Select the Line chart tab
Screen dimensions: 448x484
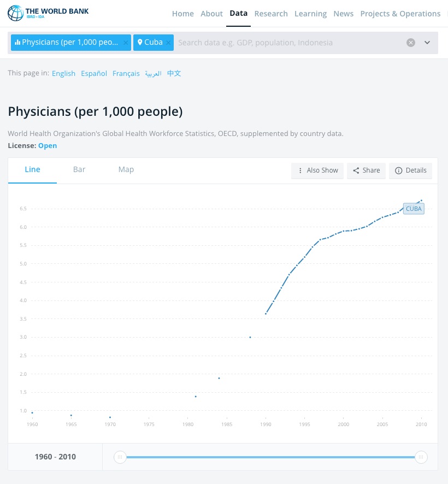tap(32, 170)
